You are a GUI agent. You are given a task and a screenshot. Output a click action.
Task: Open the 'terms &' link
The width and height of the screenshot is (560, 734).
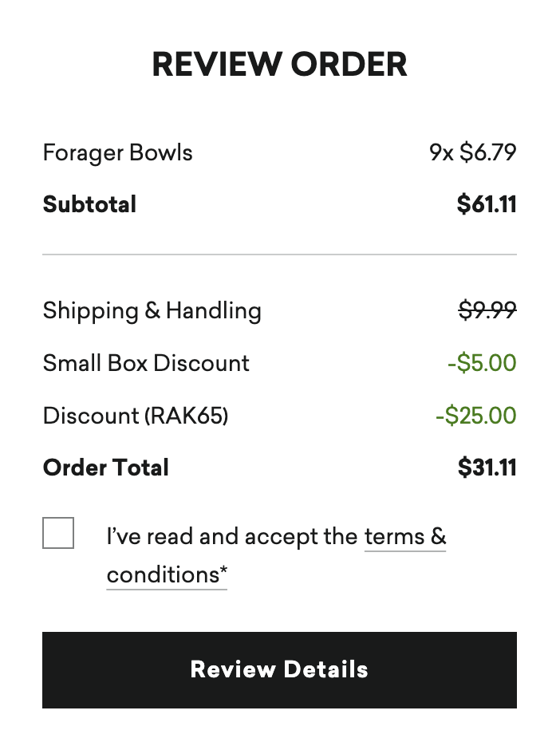404,536
